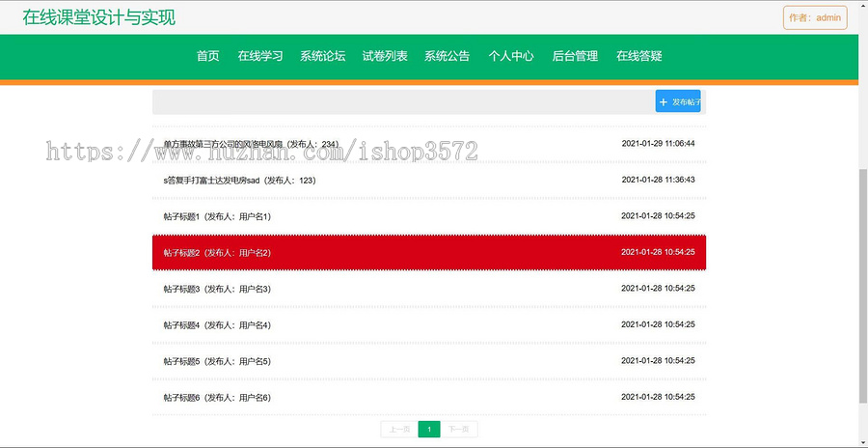
Task: Open 后台管理 in the navigation bar
Action: click(x=575, y=56)
